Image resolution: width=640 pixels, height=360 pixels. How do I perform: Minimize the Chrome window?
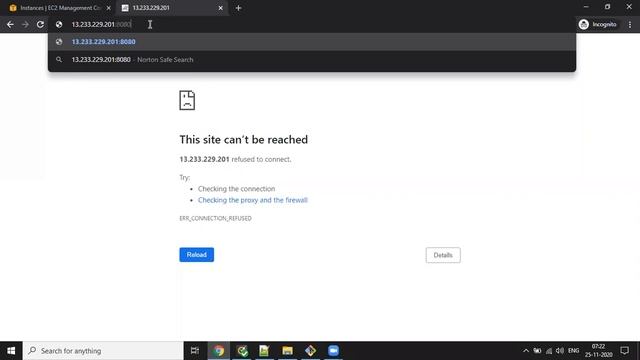click(x=586, y=7)
